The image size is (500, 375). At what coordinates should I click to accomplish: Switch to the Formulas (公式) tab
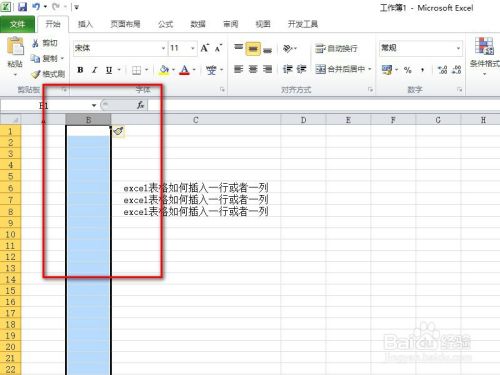tap(165, 24)
